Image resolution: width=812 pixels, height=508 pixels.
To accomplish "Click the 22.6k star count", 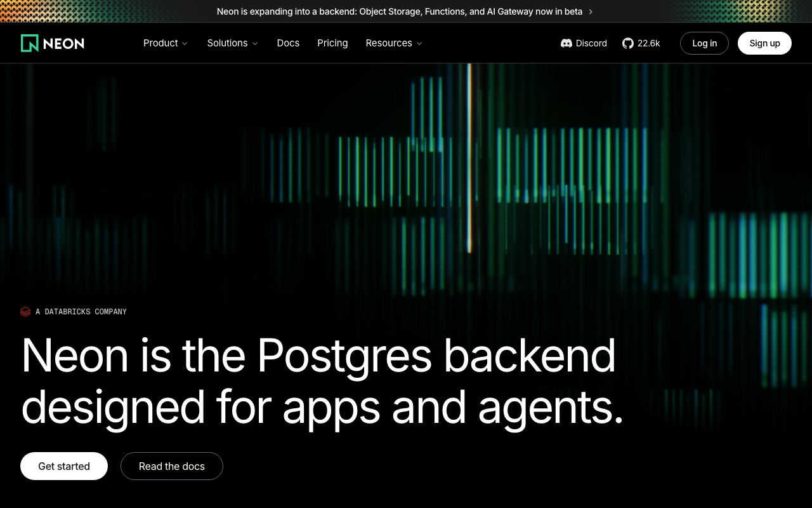I will pyautogui.click(x=649, y=43).
